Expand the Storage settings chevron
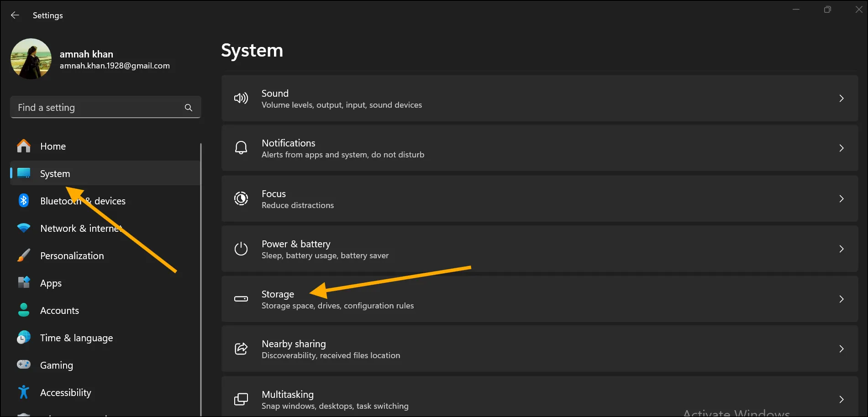 click(x=842, y=299)
